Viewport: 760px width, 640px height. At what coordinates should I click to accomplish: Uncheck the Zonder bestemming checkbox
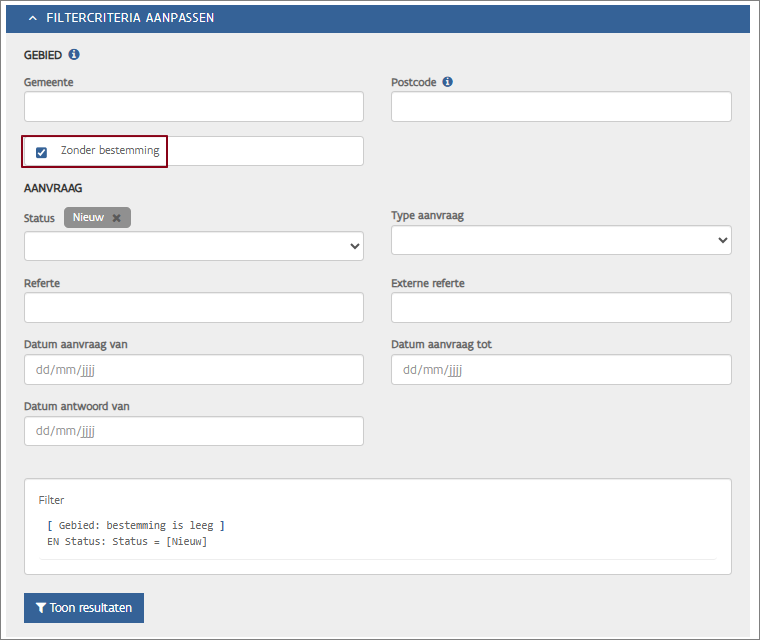coord(41,152)
